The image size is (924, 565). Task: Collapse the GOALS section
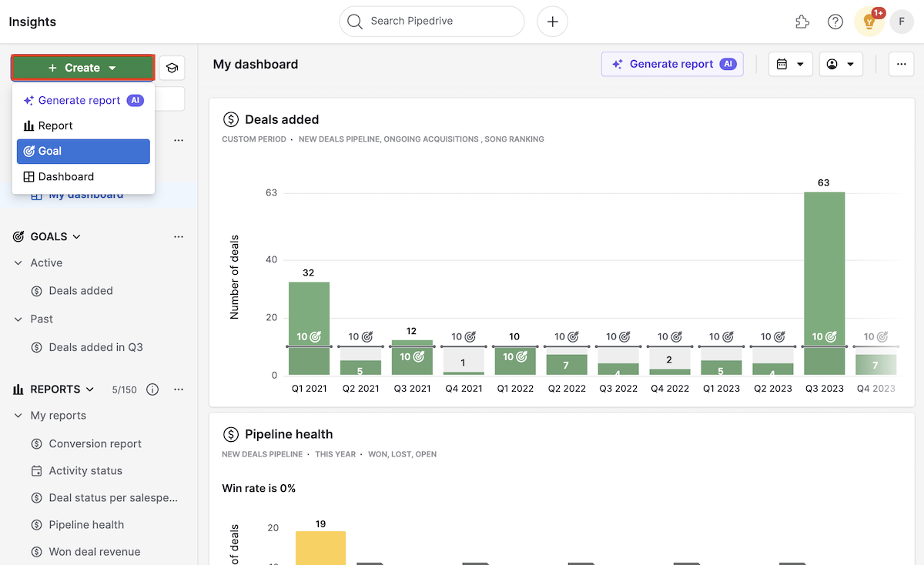pyautogui.click(x=76, y=236)
